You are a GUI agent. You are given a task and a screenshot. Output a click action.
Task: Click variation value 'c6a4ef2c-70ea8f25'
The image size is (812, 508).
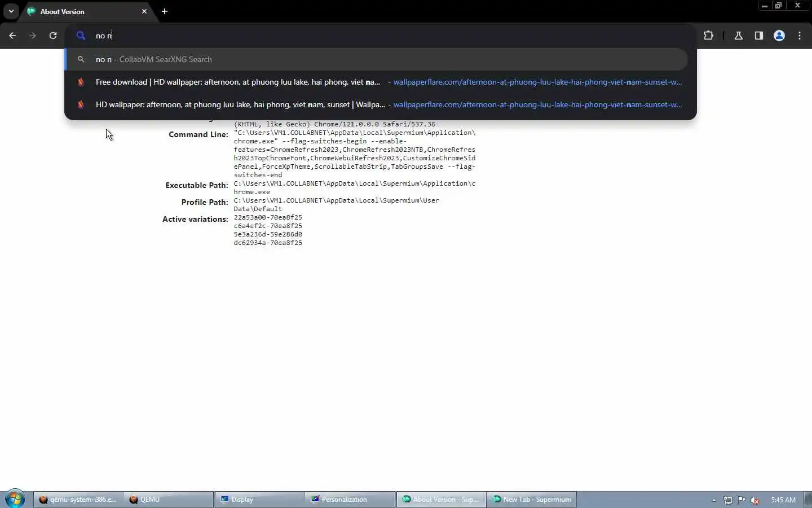[268, 226]
